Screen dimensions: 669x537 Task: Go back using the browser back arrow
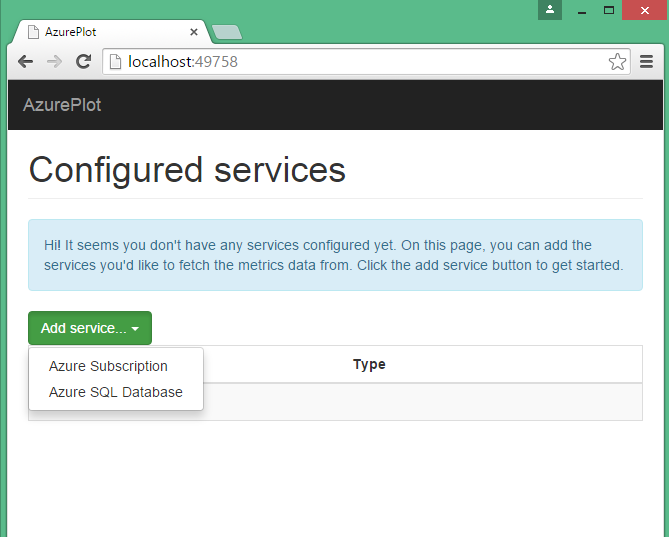pos(26,62)
